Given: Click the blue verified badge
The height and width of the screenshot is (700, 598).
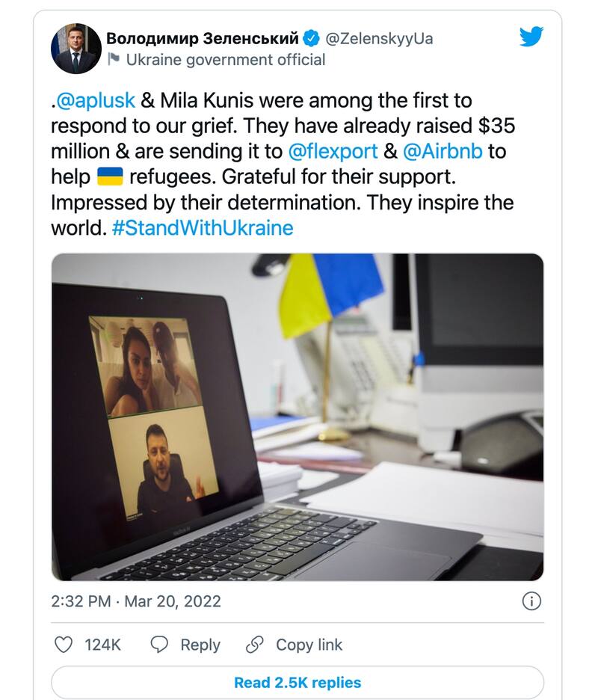Looking at the screenshot, I should pos(312,38).
